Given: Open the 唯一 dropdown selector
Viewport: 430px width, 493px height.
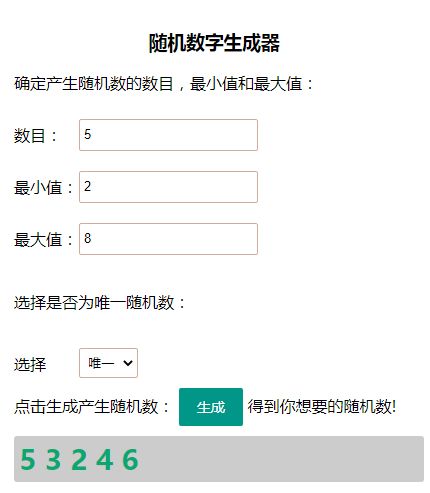Looking at the screenshot, I should pyautogui.click(x=108, y=363).
